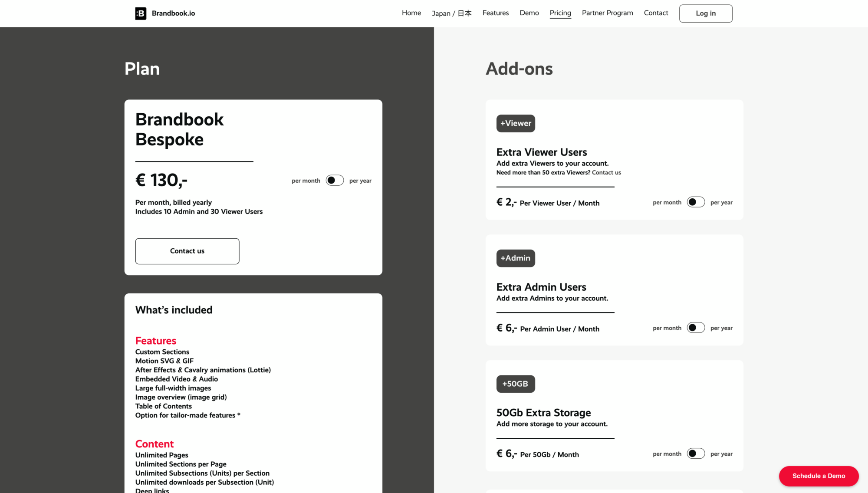
Task: Click the +50GB storage badge
Action: click(x=516, y=384)
